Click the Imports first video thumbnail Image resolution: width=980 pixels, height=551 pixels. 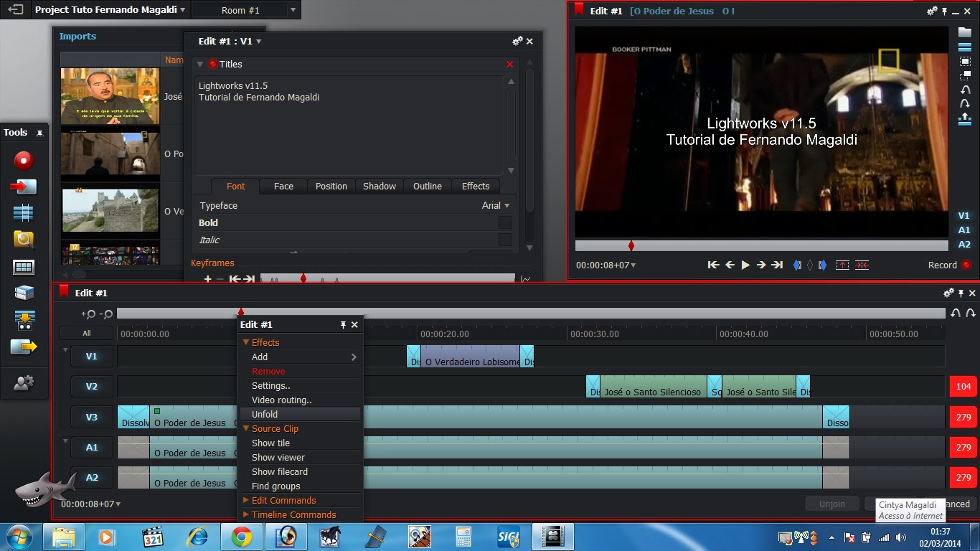(x=110, y=96)
